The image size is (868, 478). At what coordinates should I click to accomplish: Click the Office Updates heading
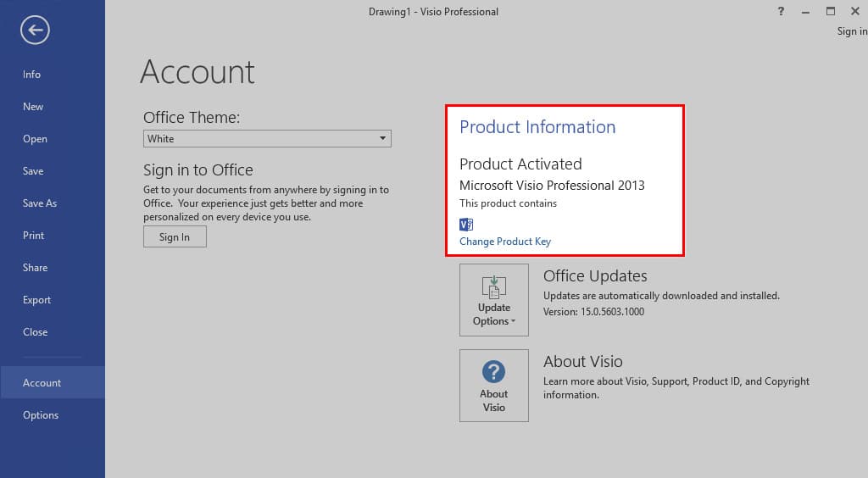[595, 275]
